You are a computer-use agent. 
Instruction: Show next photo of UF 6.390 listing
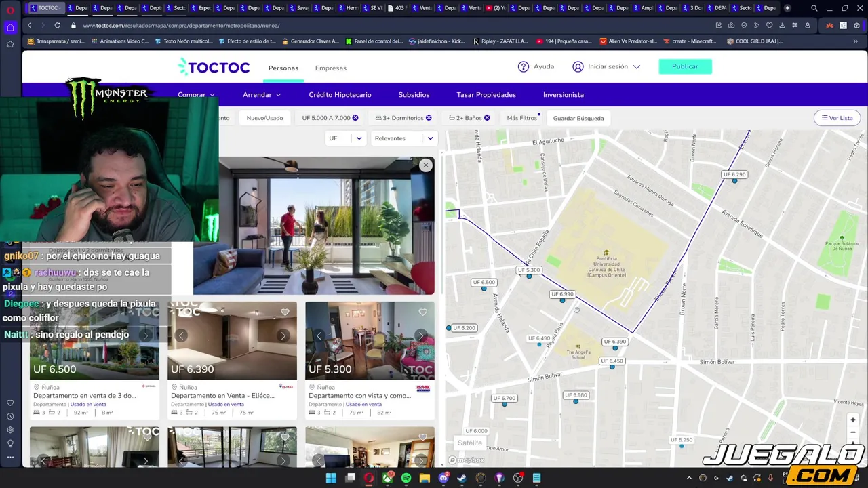click(x=283, y=335)
